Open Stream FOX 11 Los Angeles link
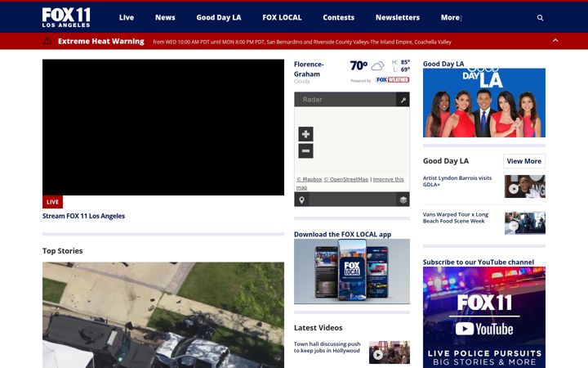 pos(83,216)
